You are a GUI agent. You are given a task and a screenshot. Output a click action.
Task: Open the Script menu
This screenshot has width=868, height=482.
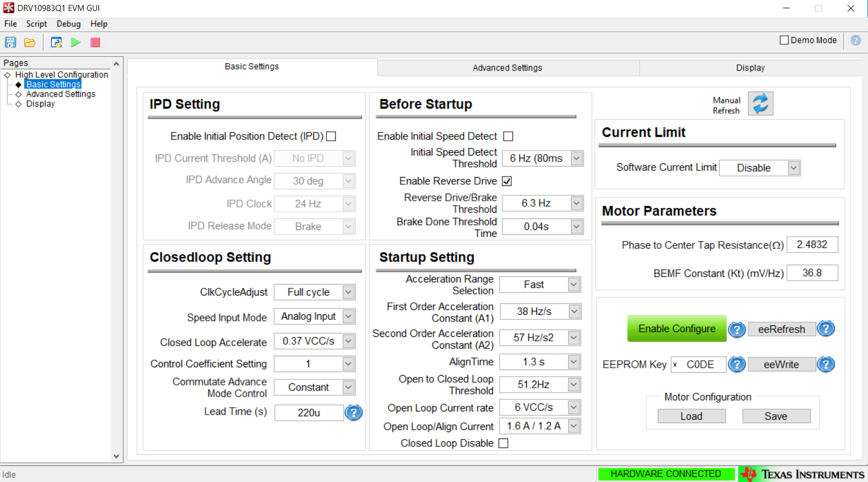pos(36,24)
